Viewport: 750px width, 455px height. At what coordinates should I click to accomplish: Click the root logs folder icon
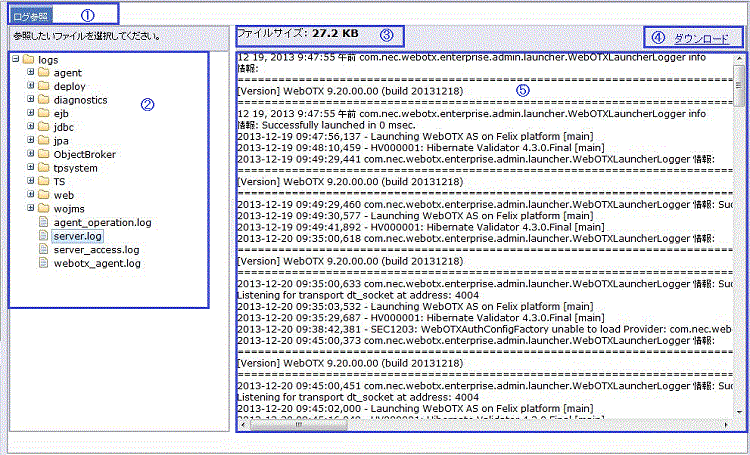(x=27, y=60)
